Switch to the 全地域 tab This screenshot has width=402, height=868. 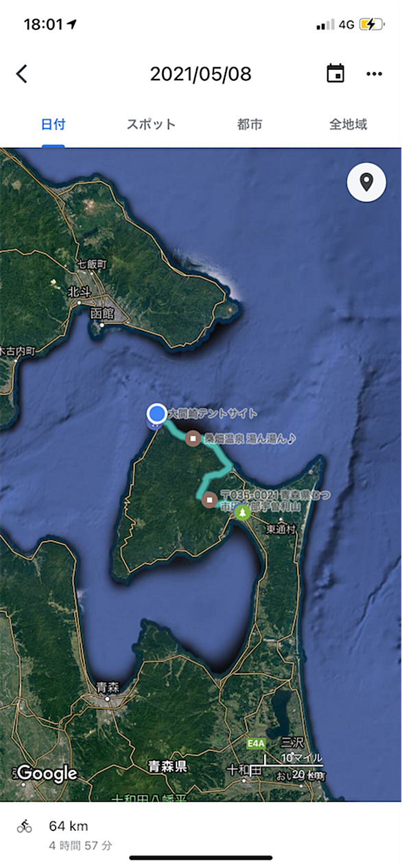tap(348, 125)
